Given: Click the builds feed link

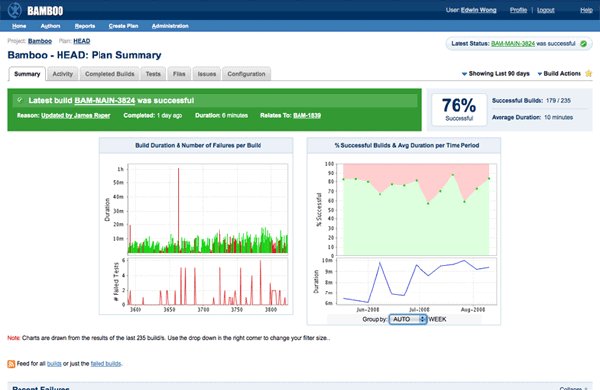Looking at the screenshot, I should [x=54, y=364].
